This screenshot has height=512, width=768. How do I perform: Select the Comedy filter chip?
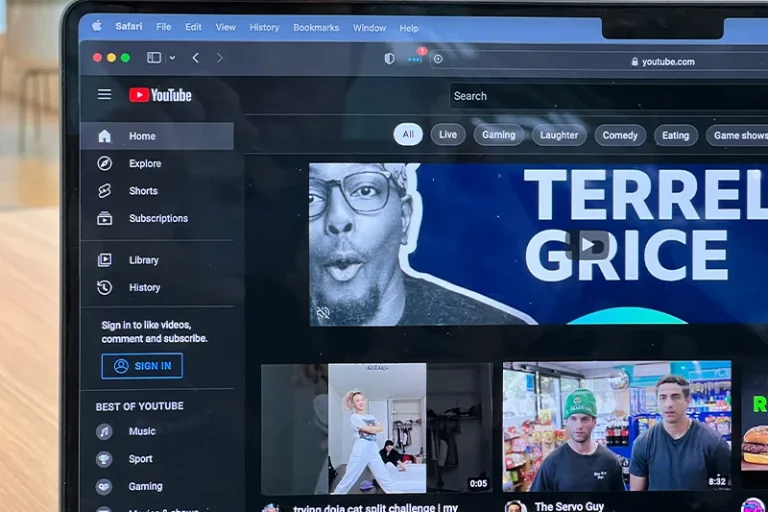[620, 136]
